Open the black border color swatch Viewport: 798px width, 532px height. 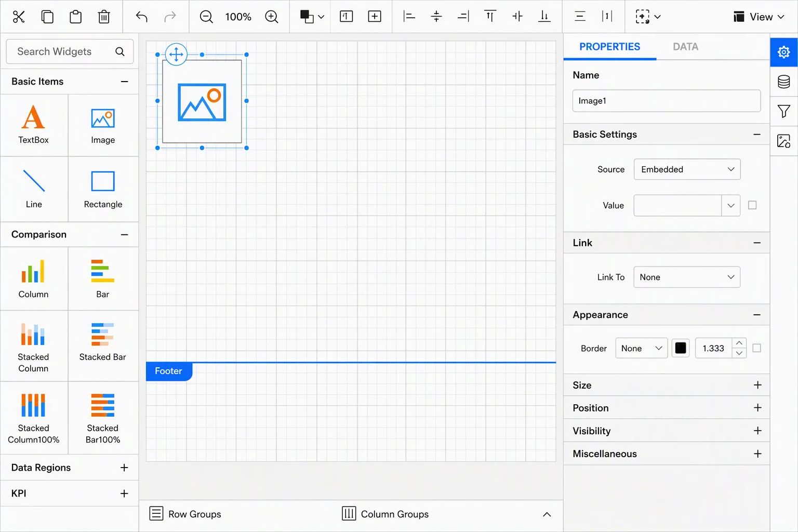tap(681, 348)
